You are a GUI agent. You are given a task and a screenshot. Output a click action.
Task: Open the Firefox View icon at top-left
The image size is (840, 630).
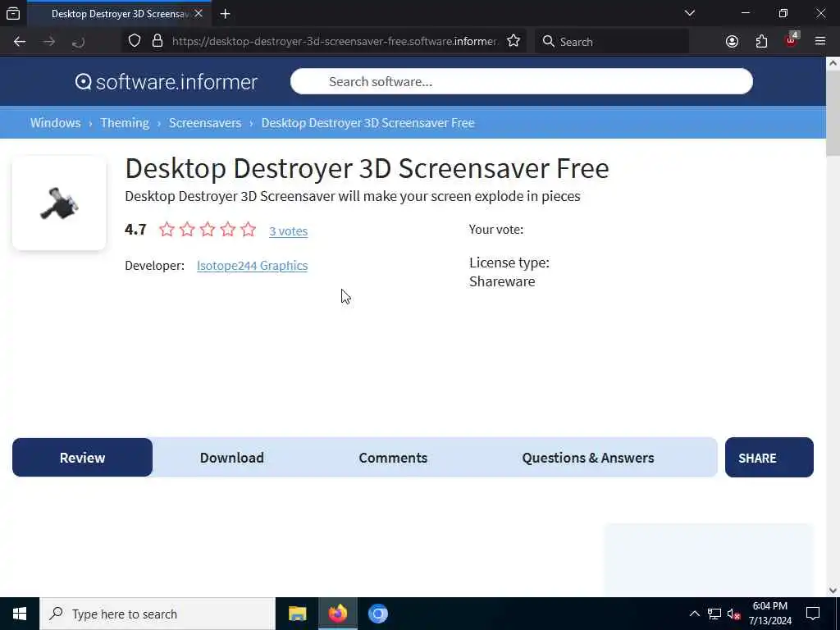point(13,13)
